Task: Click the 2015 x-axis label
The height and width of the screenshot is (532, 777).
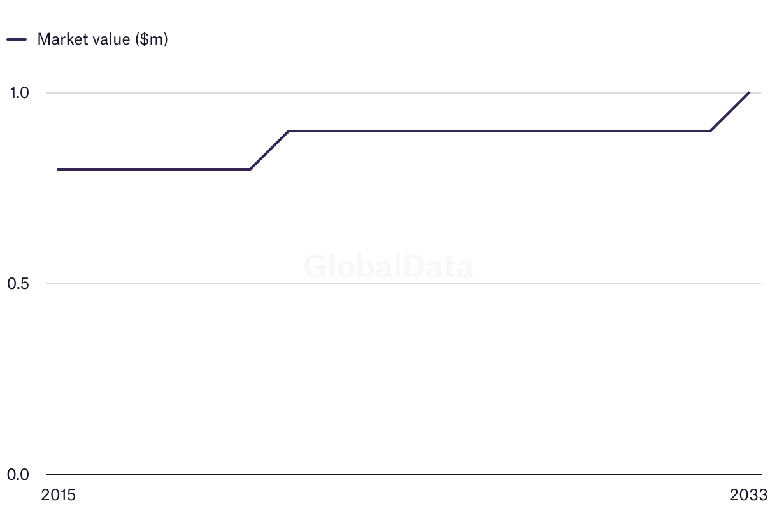Action: coord(58,495)
